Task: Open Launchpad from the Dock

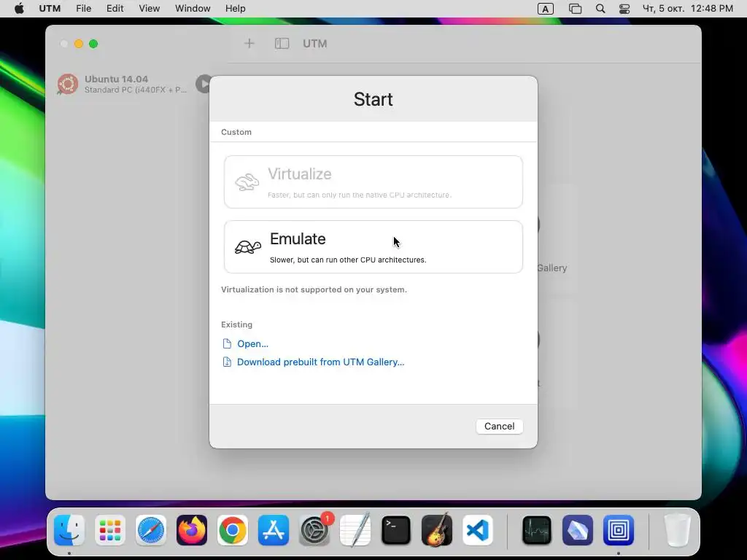Action: pyautogui.click(x=110, y=530)
